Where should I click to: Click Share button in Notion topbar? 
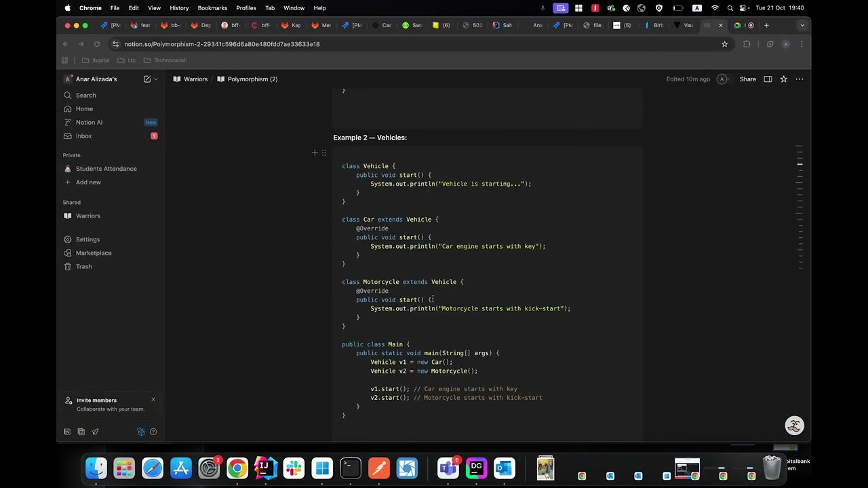pyautogui.click(x=748, y=79)
